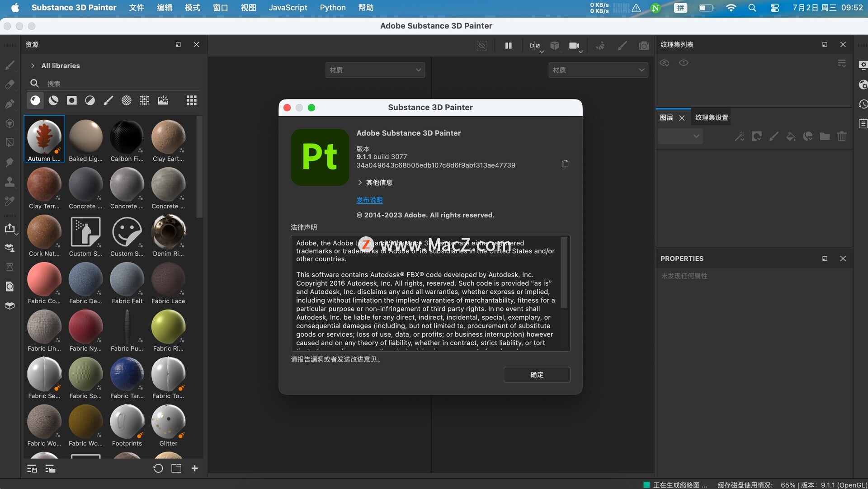Screen dimensions: 868x489
Task: Expand the 其他信息 section in About dialog
Action: pos(375,183)
